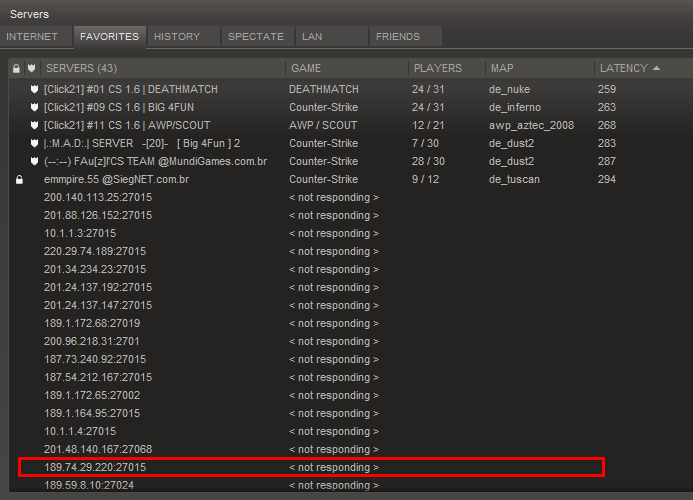Sort list by Players column header
Image resolution: width=693 pixels, height=500 pixels.
(437, 69)
